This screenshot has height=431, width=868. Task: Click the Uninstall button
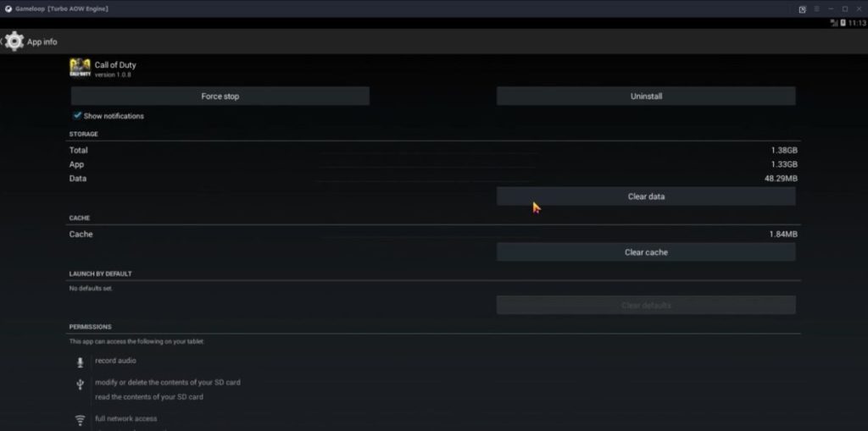[x=646, y=97]
